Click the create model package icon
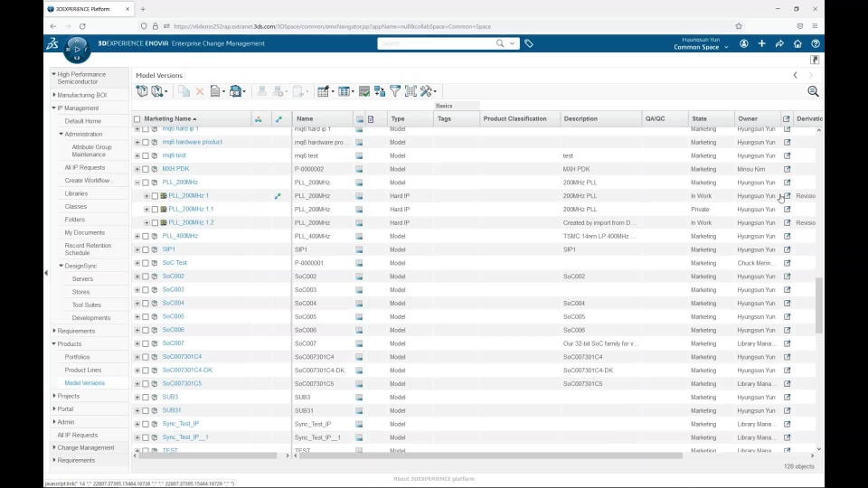The width and height of the screenshot is (868, 488). point(142,91)
